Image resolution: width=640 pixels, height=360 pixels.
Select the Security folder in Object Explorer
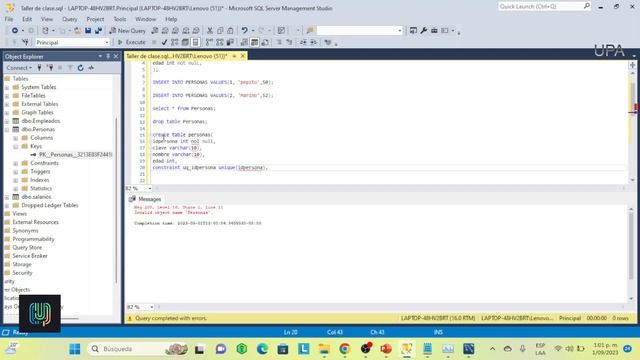point(22,273)
